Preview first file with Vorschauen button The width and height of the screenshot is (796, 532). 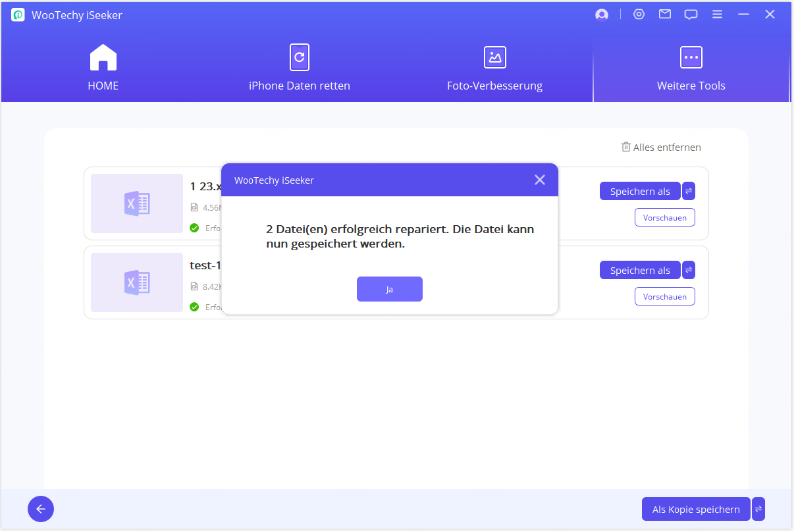[664, 217]
